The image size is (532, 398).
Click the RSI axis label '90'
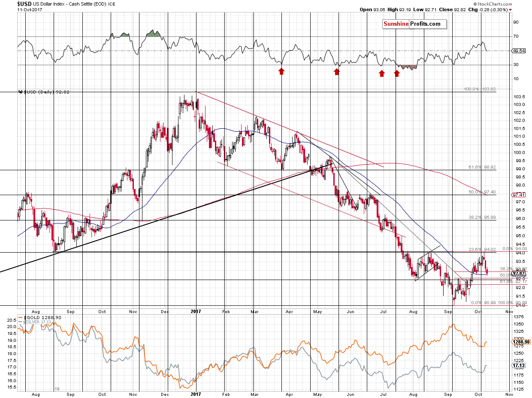[517, 22]
